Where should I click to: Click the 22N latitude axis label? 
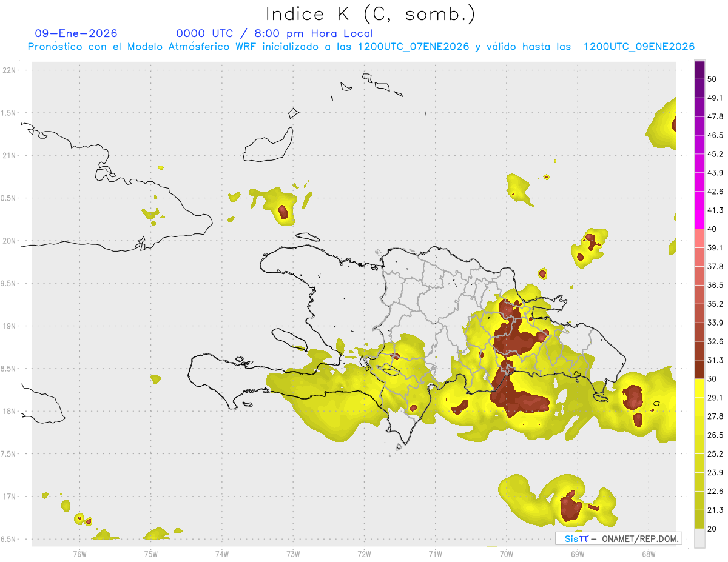11,70
